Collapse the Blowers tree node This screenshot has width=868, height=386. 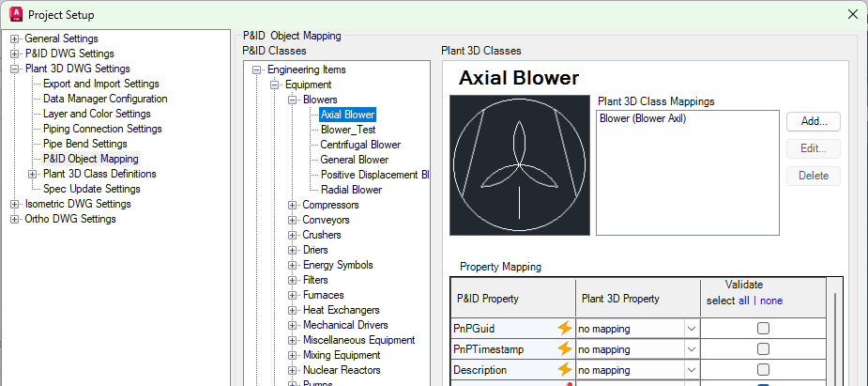(293, 100)
